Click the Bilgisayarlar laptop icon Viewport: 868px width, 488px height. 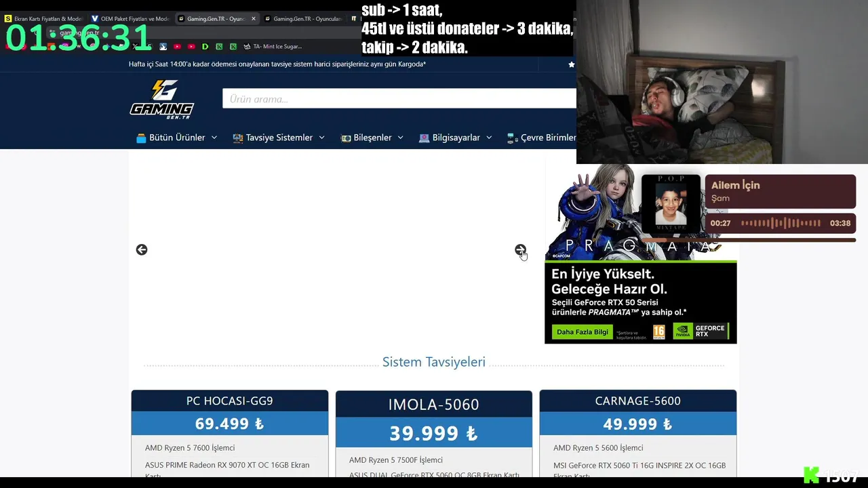pos(424,138)
